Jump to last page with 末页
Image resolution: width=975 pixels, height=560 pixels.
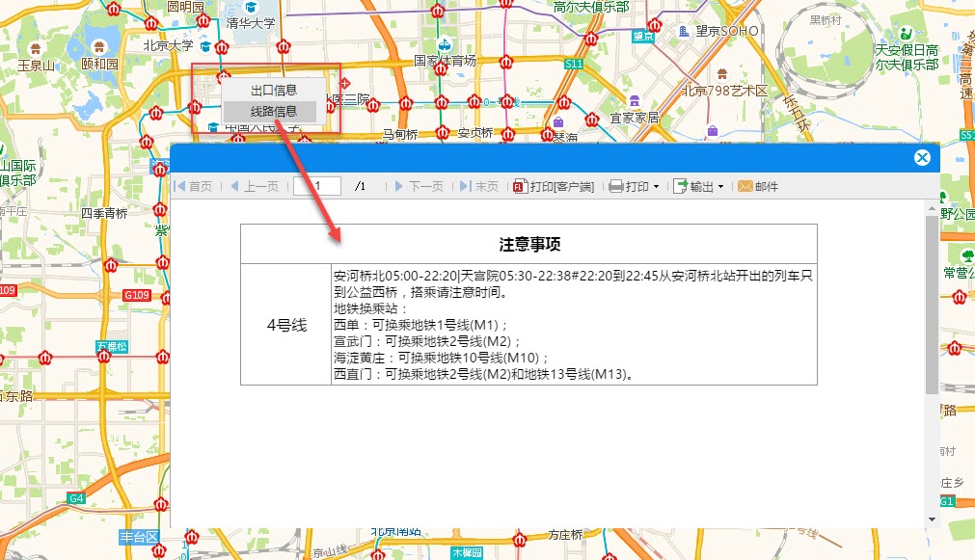coord(478,186)
